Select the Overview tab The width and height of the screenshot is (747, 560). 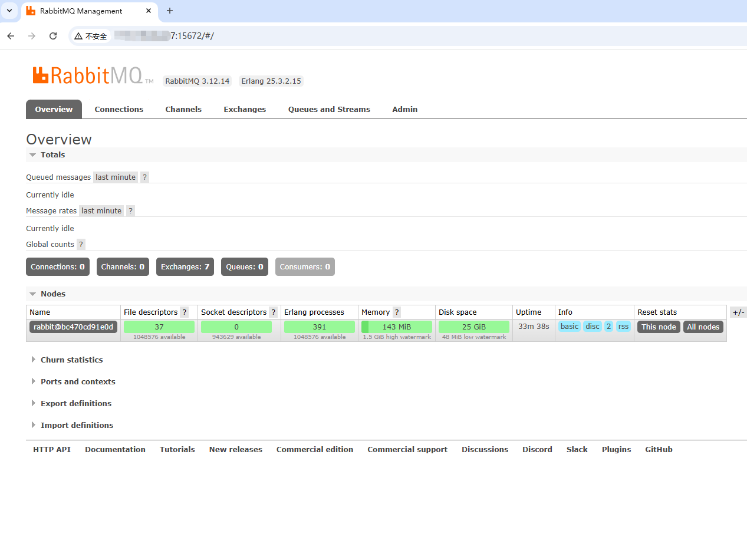click(54, 109)
